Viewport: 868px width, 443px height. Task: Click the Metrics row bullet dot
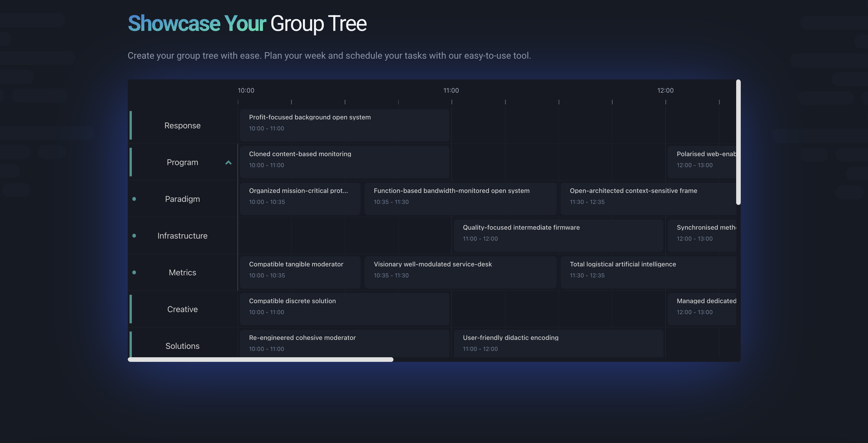pyautogui.click(x=134, y=272)
